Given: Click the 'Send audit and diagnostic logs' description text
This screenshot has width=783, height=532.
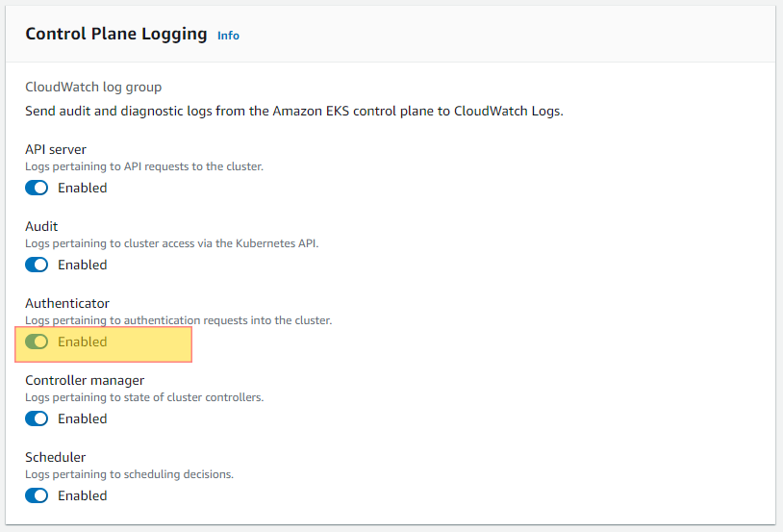Looking at the screenshot, I should [x=294, y=111].
